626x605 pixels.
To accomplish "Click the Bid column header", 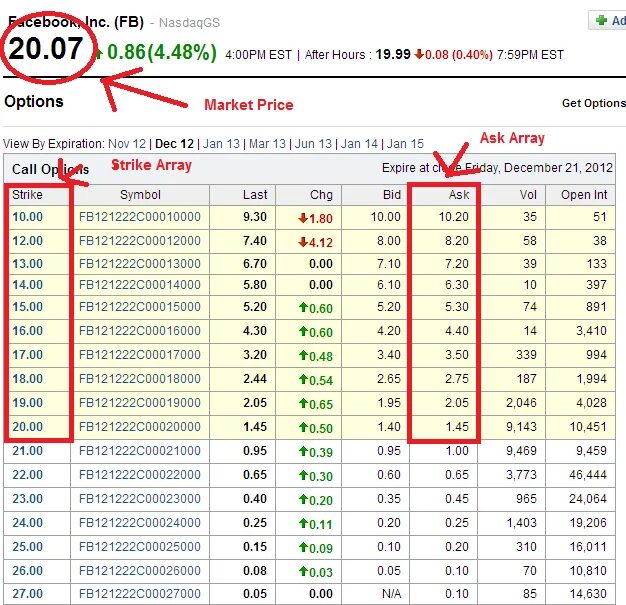I will tap(392, 195).
